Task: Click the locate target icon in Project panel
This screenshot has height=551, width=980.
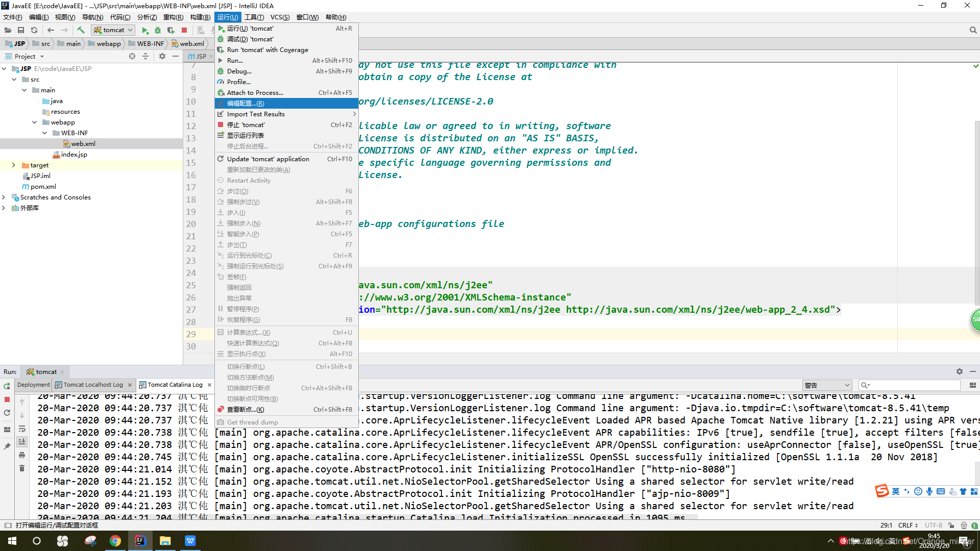Action: (132, 56)
